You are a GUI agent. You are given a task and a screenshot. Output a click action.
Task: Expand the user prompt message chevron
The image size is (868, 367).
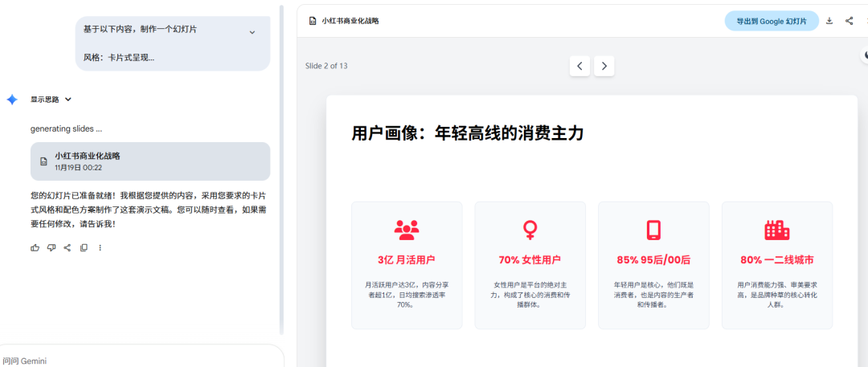pyautogui.click(x=252, y=32)
